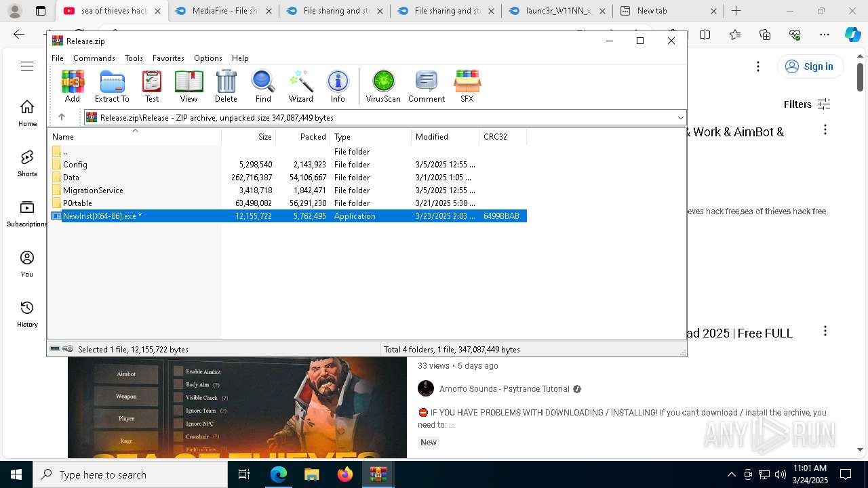Click the Add toolbar icon in WinRAR
The image size is (868, 488).
point(73,86)
